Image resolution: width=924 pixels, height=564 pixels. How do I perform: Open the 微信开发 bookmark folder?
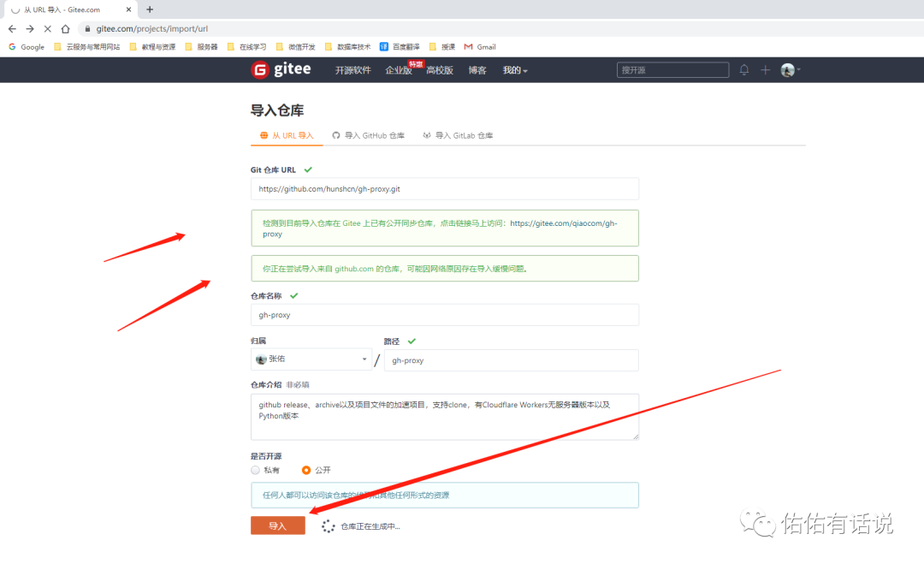296,46
